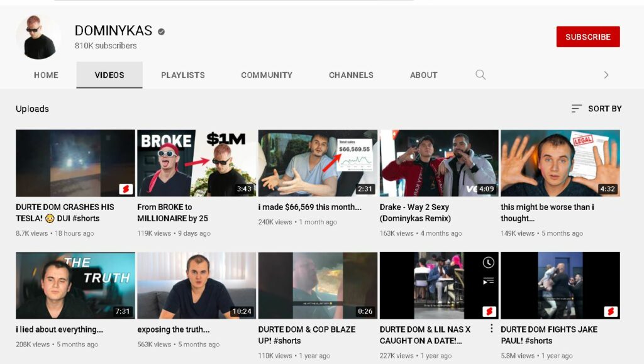Click the DOMINYKAS channel avatar

click(38, 37)
